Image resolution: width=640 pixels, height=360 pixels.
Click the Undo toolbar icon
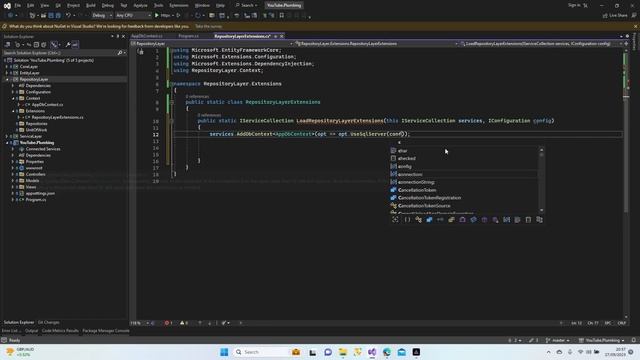coord(68,16)
